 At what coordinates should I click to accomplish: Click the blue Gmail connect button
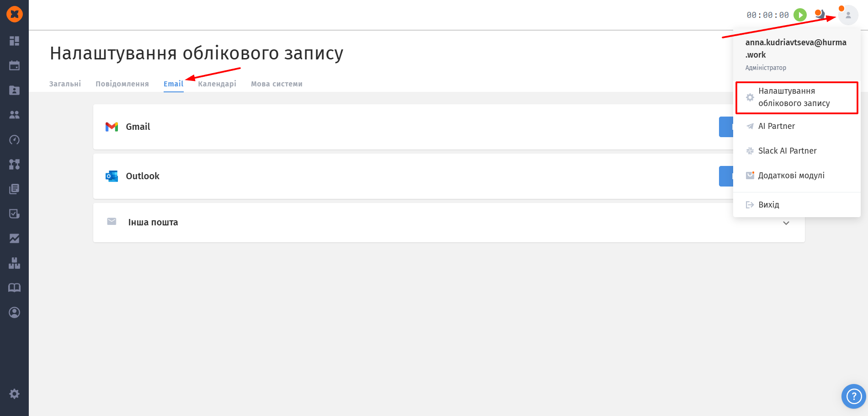point(726,127)
